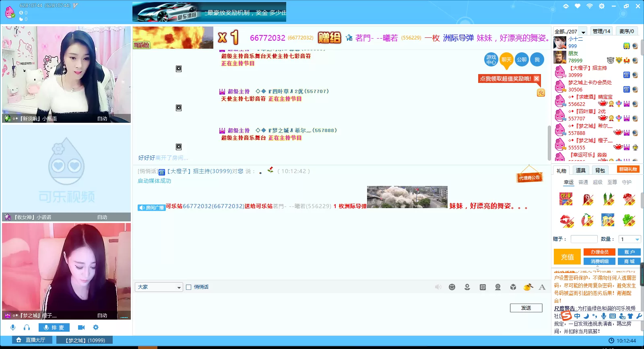The height and width of the screenshot is (349, 644).
Task: Click the orange 充值 recharge button
Action: [568, 257]
